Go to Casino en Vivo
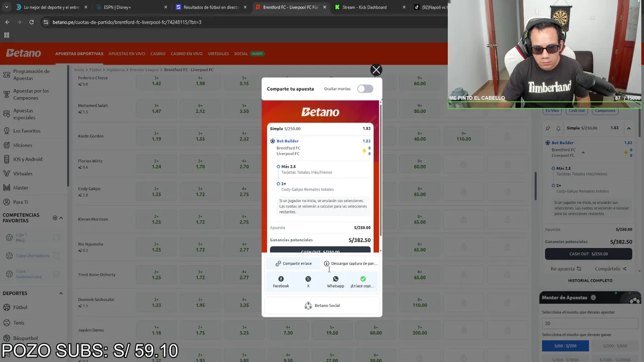The height and width of the screenshot is (362, 644). [x=187, y=54]
